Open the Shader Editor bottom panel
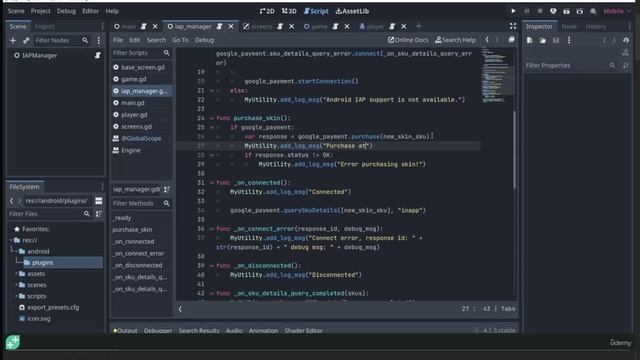This screenshot has height=360, width=640. (304, 331)
